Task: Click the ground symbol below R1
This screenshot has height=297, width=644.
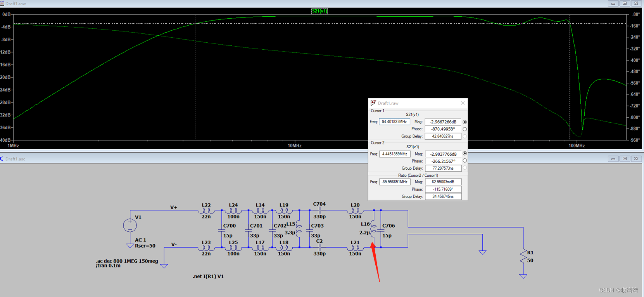Action: coord(523,276)
